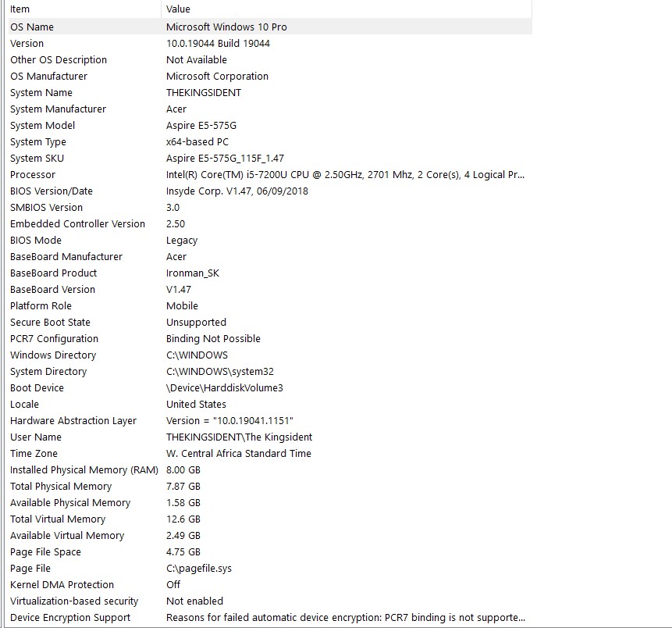This screenshot has width=672, height=628.
Task: Select the Windows Directory row
Action: [x=270, y=355]
